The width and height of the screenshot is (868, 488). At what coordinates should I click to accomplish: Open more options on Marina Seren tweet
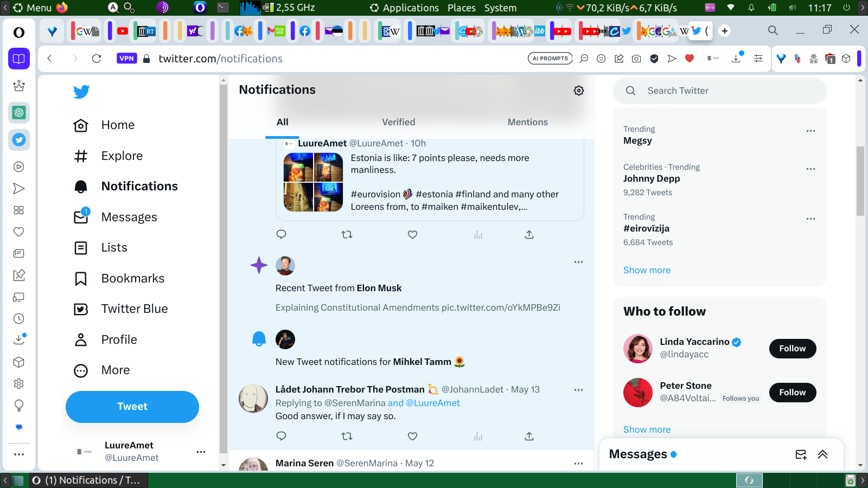tap(578, 464)
